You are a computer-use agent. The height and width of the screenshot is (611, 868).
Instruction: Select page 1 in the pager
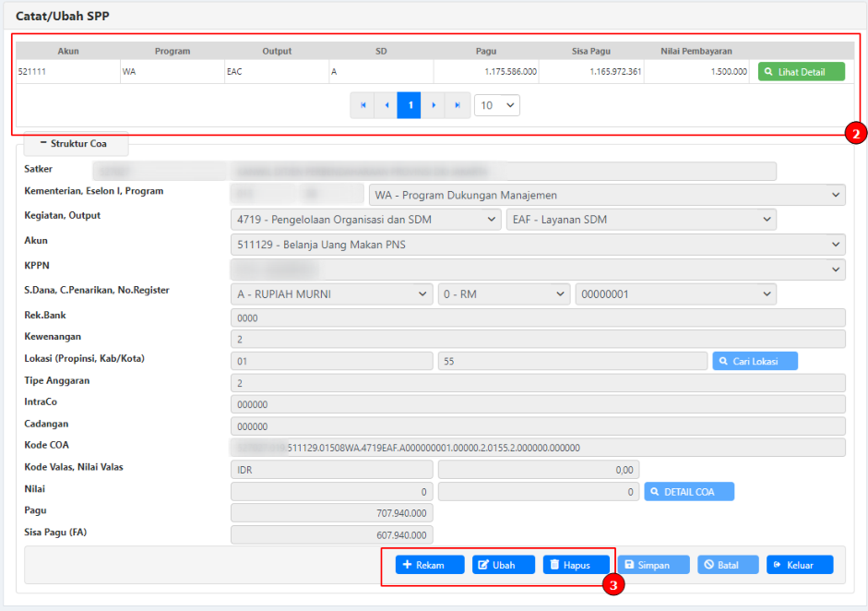(410, 105)
